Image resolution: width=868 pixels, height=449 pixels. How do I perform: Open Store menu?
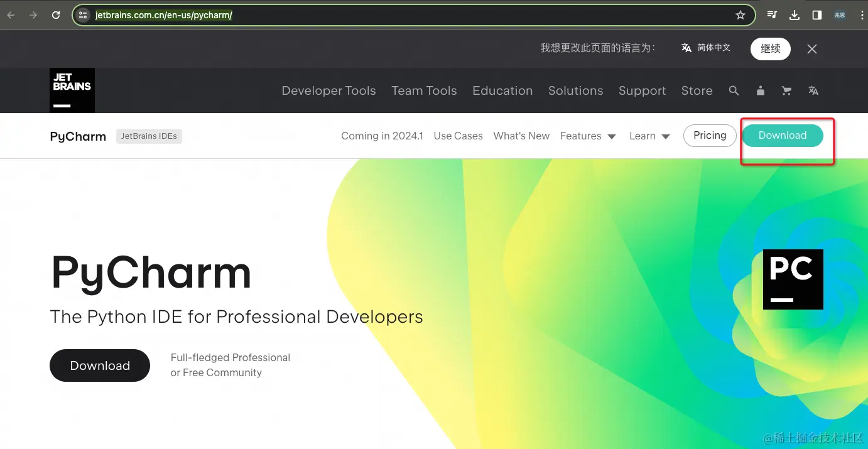[x=697, y=90]
